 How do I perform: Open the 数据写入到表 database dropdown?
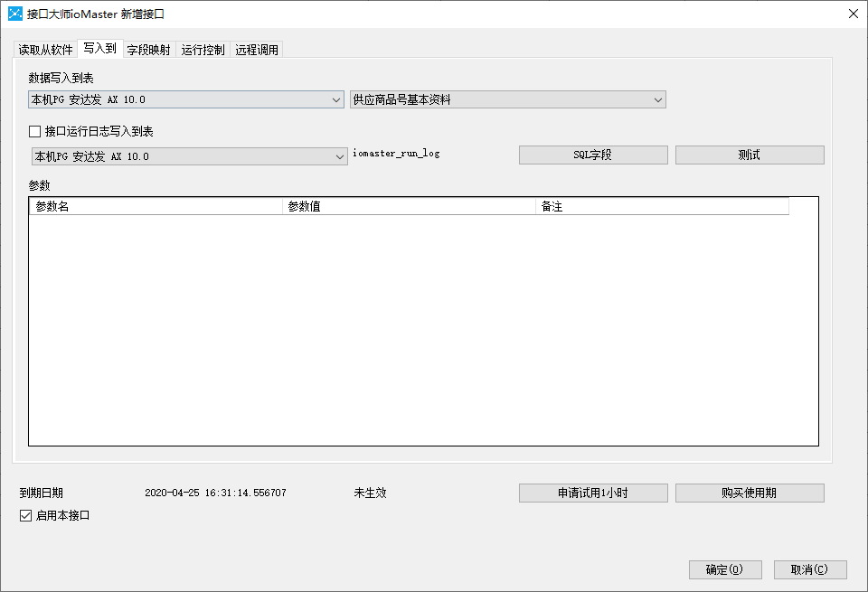click(186, 99)
